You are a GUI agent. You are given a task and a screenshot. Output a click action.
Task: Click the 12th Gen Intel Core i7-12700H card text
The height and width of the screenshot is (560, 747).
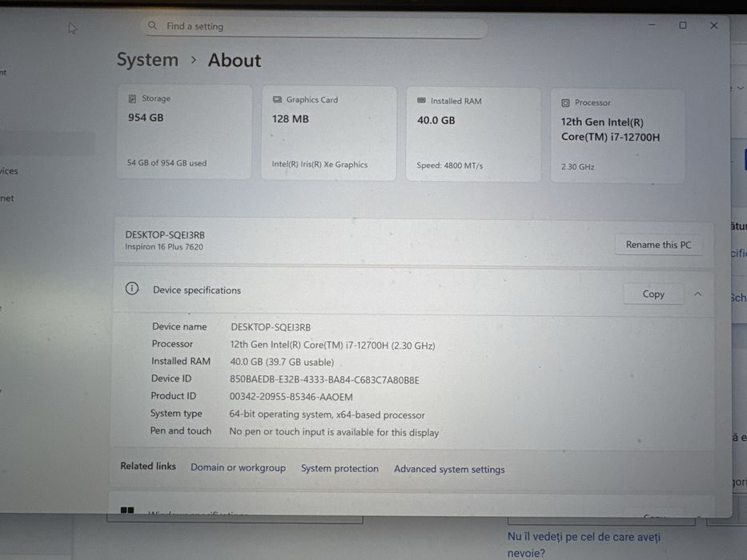click(610, 130)
